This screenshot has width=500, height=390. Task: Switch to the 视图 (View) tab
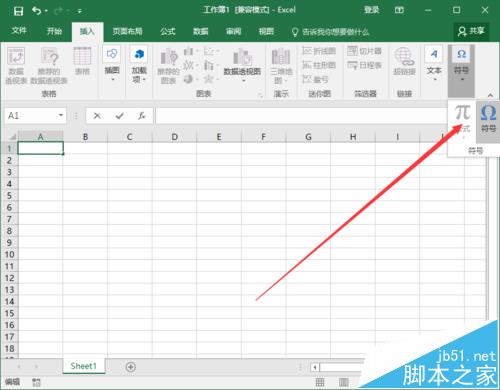[266, 31]
